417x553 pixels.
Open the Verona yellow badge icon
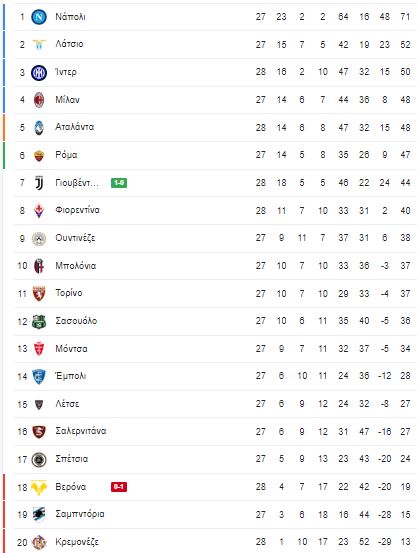[39, 487]
